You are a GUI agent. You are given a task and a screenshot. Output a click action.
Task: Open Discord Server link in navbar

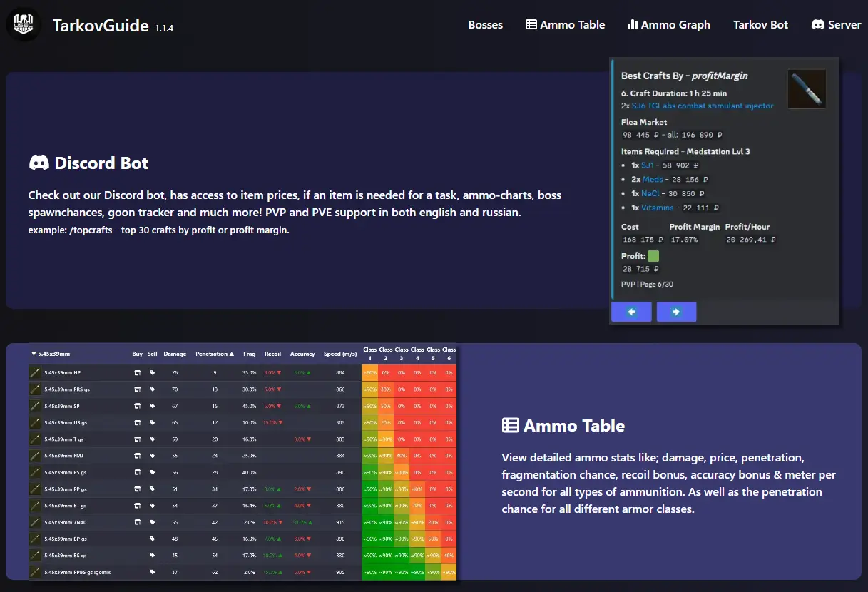[836, 24]
